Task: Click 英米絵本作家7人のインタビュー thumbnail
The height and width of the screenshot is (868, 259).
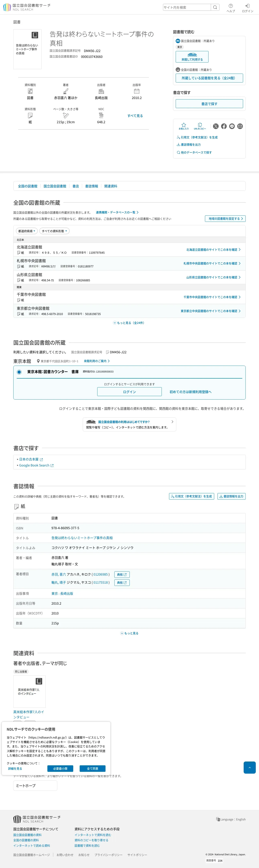Action: coord(29,691)
